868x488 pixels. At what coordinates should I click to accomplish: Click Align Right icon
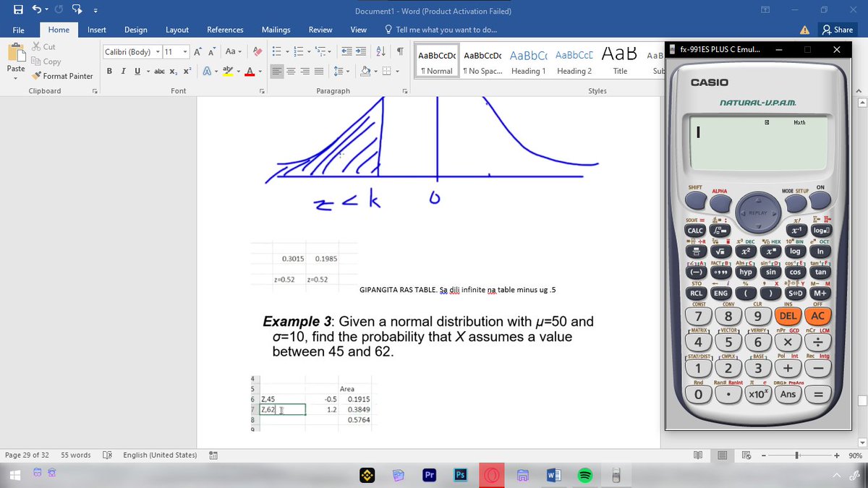(305, 71)
